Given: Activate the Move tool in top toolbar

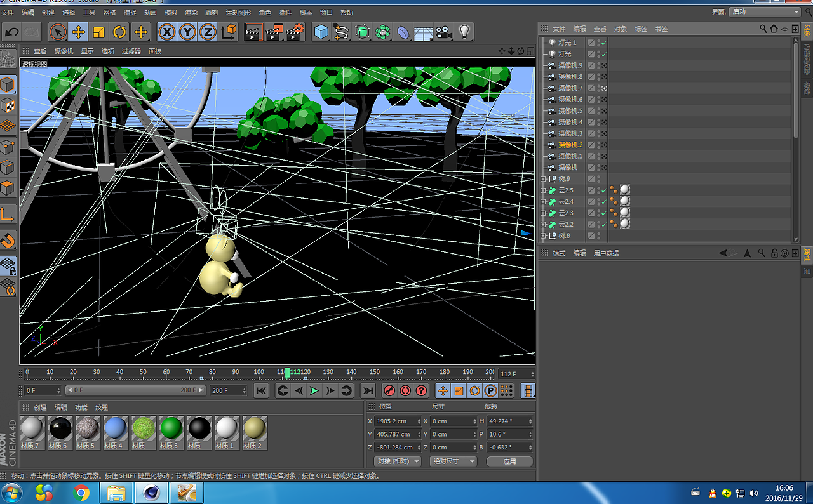Looking at the screenshot, I should (x=78, y=32).
